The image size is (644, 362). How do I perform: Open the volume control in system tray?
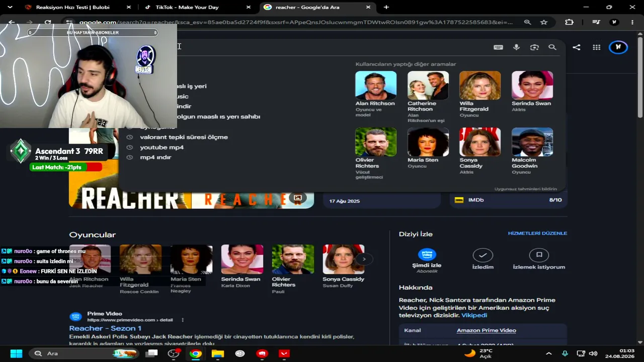(593, 353)
